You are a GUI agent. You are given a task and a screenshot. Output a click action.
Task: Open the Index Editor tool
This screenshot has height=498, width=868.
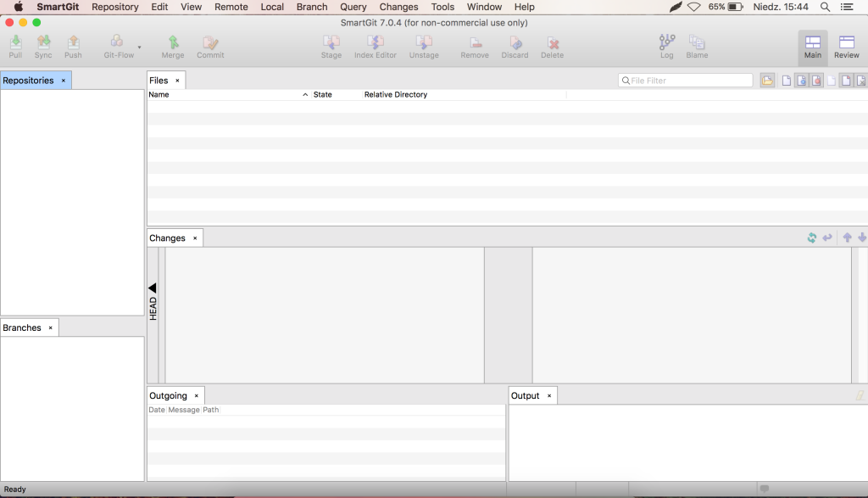376,47
